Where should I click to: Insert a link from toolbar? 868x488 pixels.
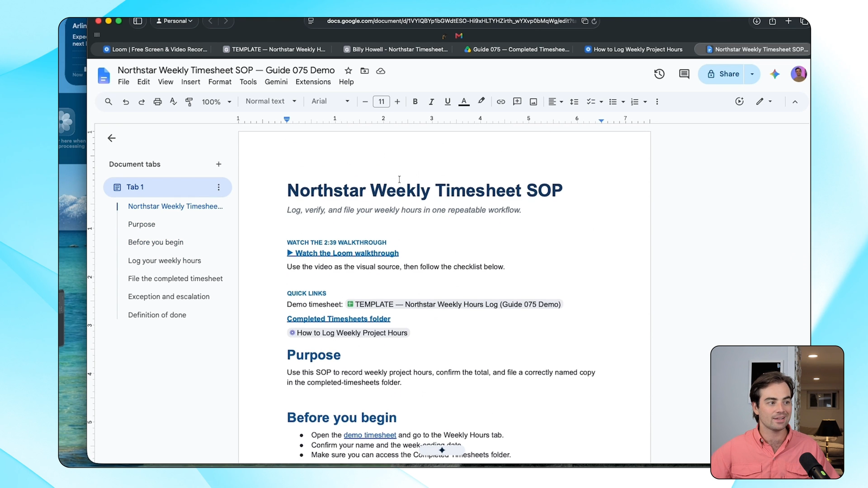coord(501,101)
